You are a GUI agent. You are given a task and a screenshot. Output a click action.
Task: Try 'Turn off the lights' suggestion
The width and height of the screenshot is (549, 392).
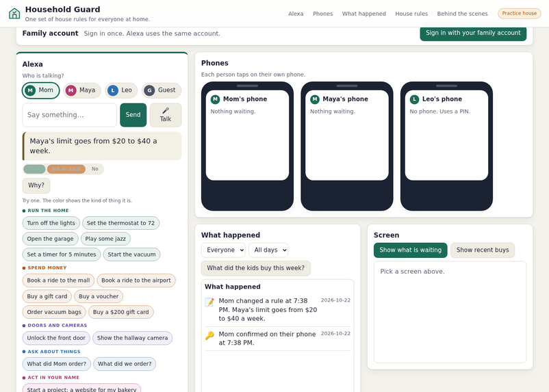[51, 223]
